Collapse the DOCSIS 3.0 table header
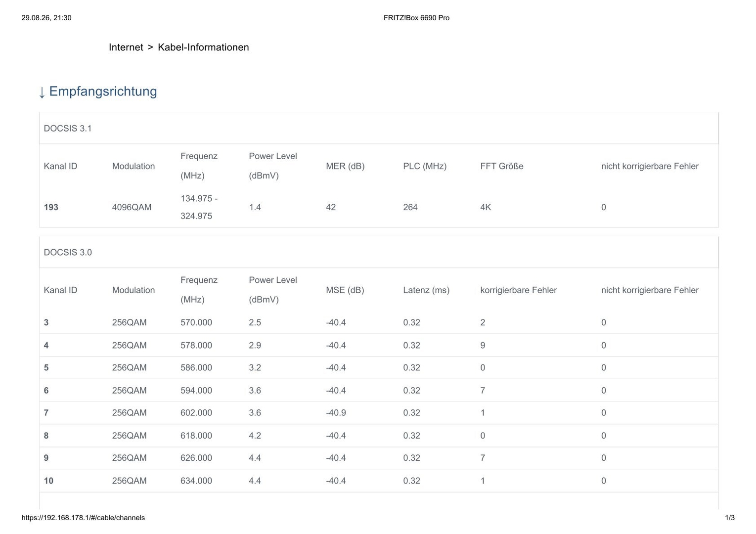Viewport: 756px width, 534px height. pyautogui.click(x=379, y=252)
